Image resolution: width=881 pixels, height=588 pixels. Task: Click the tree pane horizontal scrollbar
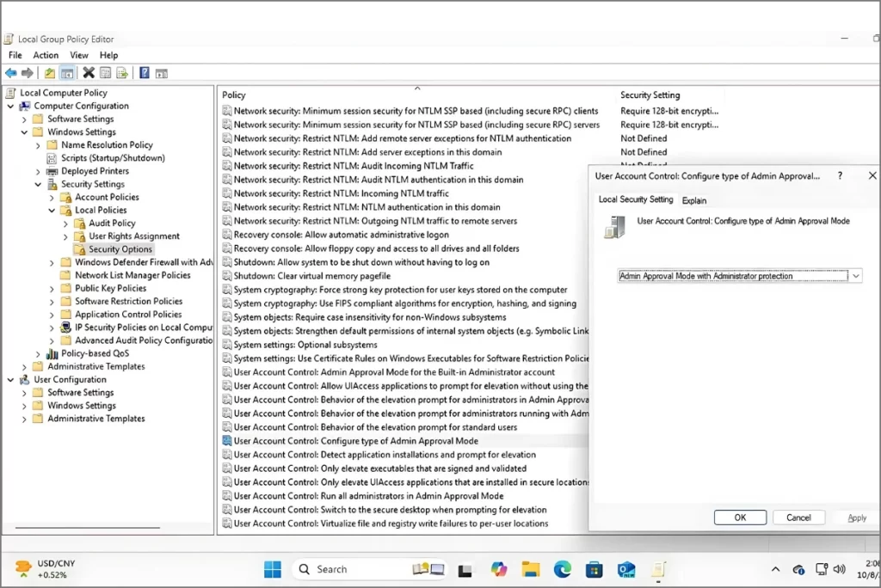click(x=88, y=528)
